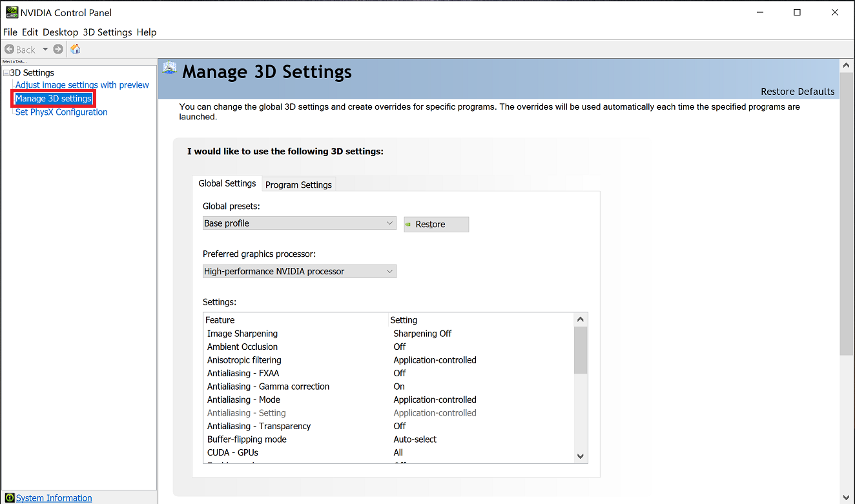855x504 pixels.
Task: Click the settings list scroll down arrow
Action: coord(580,456)
